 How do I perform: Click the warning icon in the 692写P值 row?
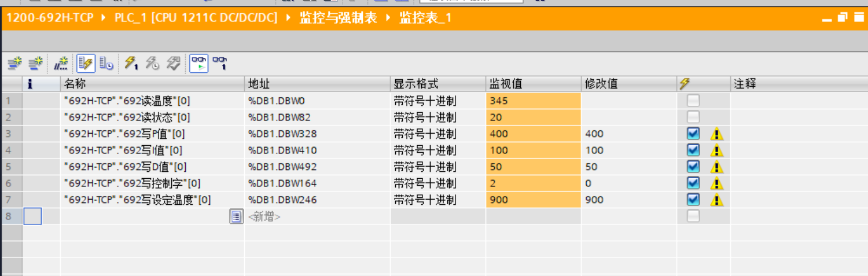click(x=717, y=134)
